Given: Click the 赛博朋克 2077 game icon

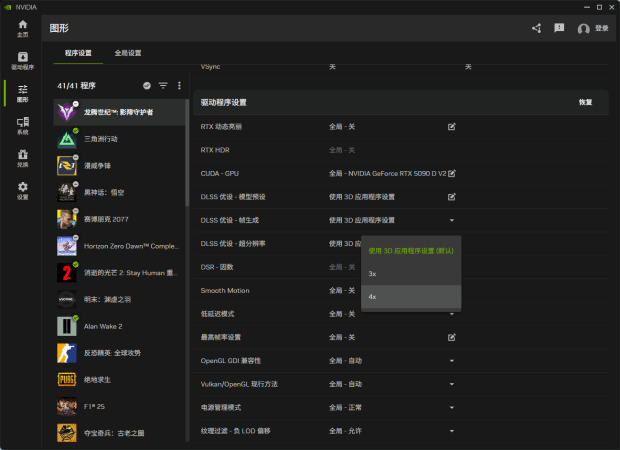Looking at the screenshot, I should click(x=67, y=219).
